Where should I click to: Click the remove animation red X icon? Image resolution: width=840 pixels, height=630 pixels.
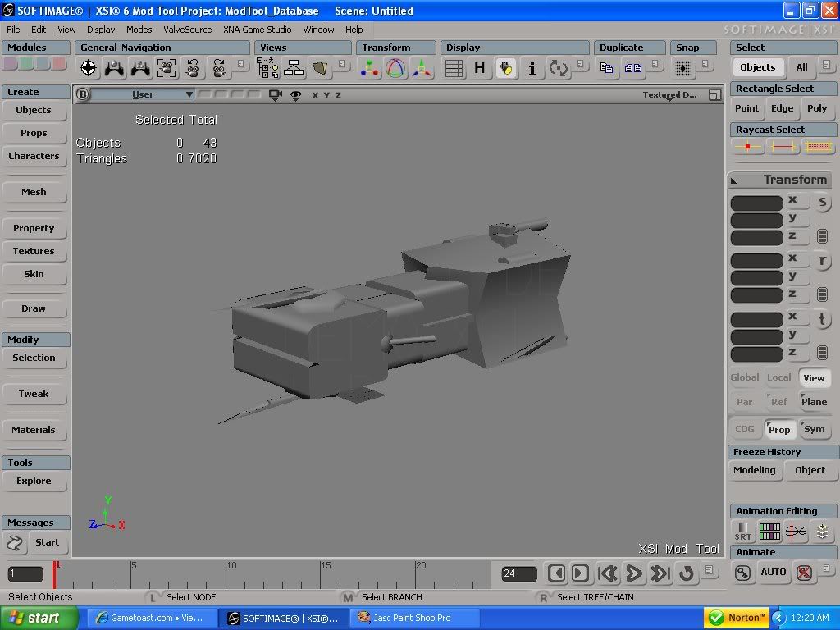(x=804, y=573)
